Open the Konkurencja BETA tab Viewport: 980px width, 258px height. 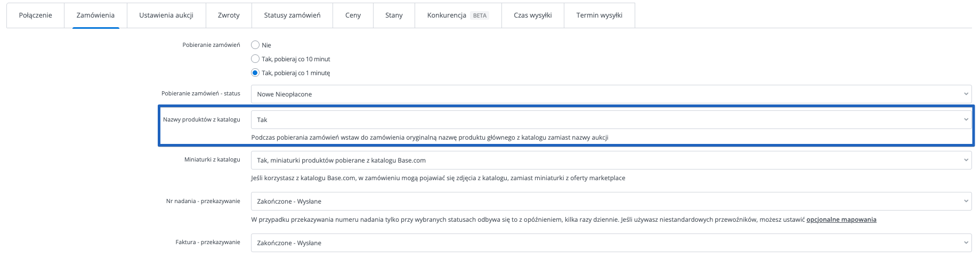pyautogui.click(x=447, y=15)
